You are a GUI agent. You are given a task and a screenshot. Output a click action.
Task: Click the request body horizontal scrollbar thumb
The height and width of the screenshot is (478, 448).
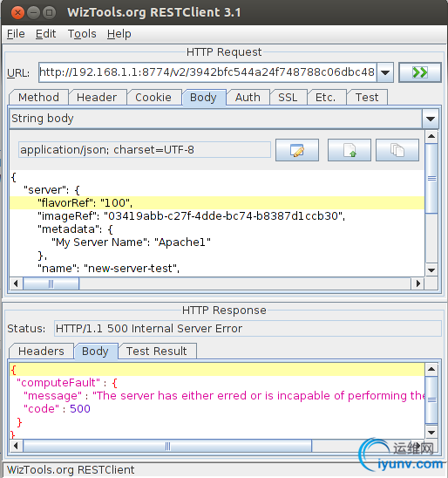click(51, 283)
